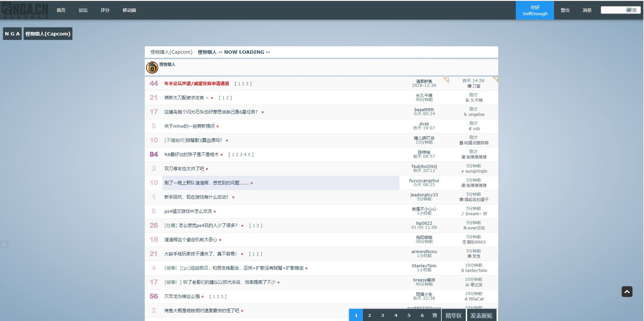This screenshot has height=321, width=644.
Task: Click the red dot after 双刀停车也太帅了吧
Action: click(207, 169)
